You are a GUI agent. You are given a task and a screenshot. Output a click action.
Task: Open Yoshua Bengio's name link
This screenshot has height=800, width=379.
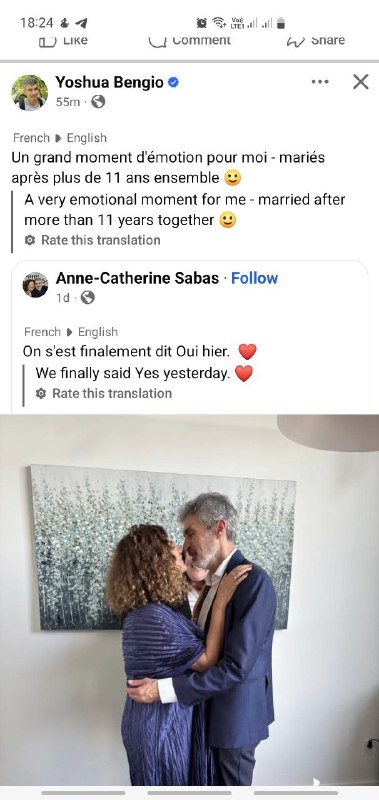coord(110,82)
